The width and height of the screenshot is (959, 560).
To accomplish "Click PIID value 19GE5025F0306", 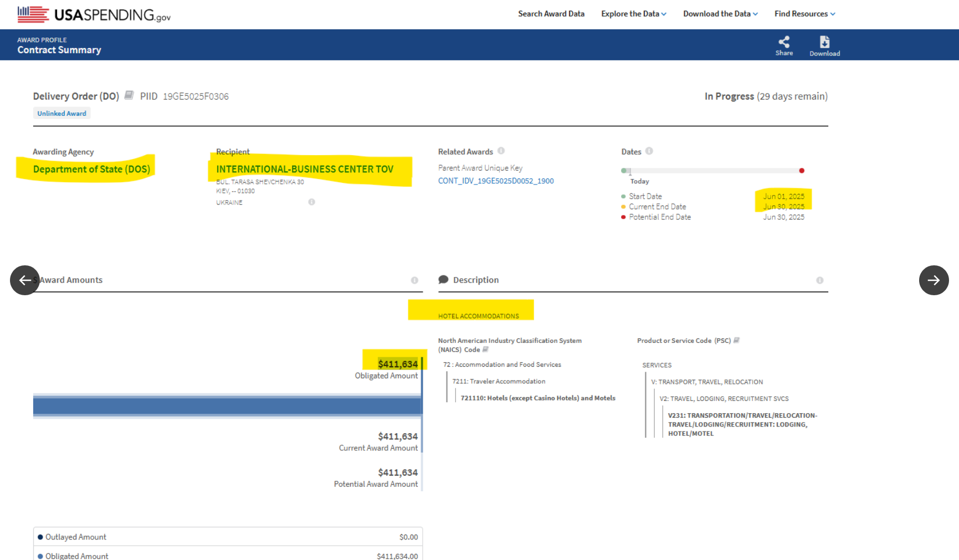I will click(196, 96).
